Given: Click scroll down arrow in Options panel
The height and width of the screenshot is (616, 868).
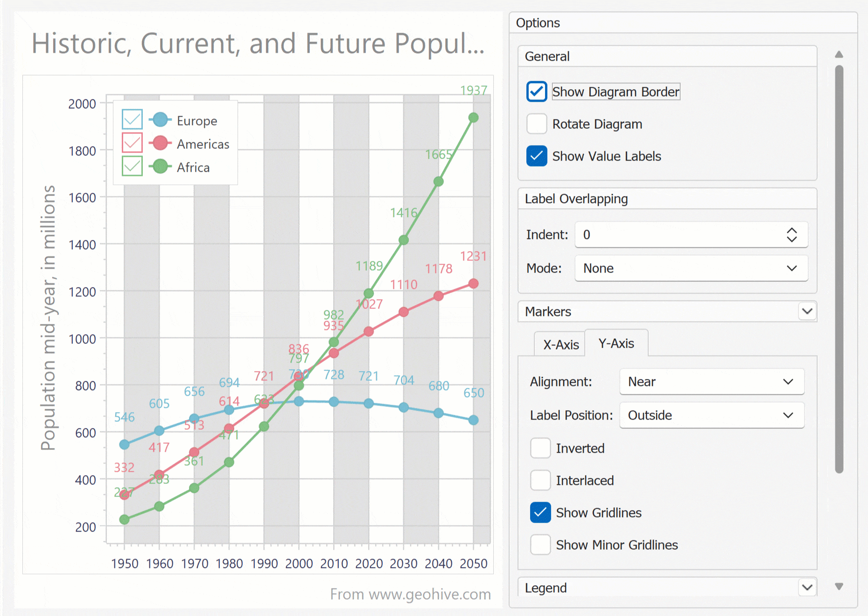Looking at the screenshot, I should point(839,587).
